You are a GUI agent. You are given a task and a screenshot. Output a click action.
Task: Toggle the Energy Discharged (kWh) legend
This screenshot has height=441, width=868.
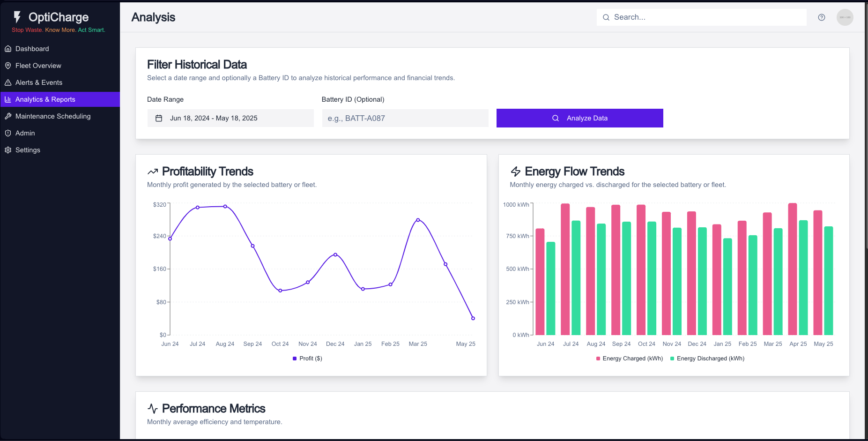[x=707, y=358]
